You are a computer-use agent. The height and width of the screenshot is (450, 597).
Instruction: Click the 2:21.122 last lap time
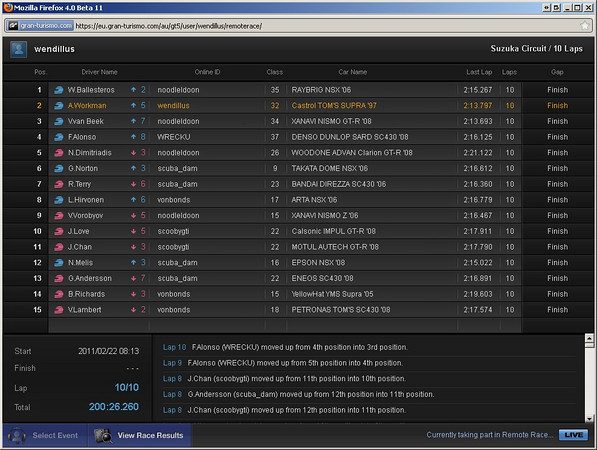[478, 153]
